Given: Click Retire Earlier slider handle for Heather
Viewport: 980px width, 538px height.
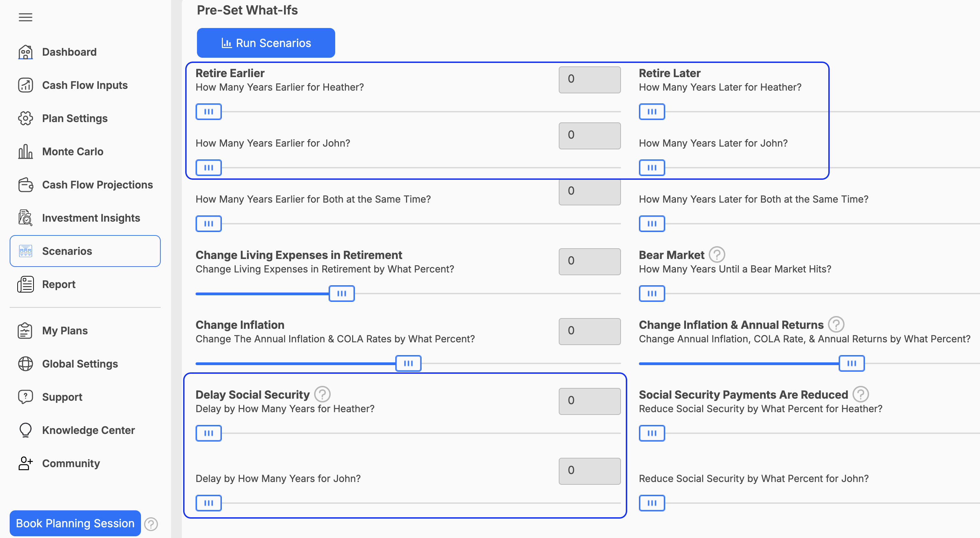Looking at the screenshot, I should coord(208,112).
